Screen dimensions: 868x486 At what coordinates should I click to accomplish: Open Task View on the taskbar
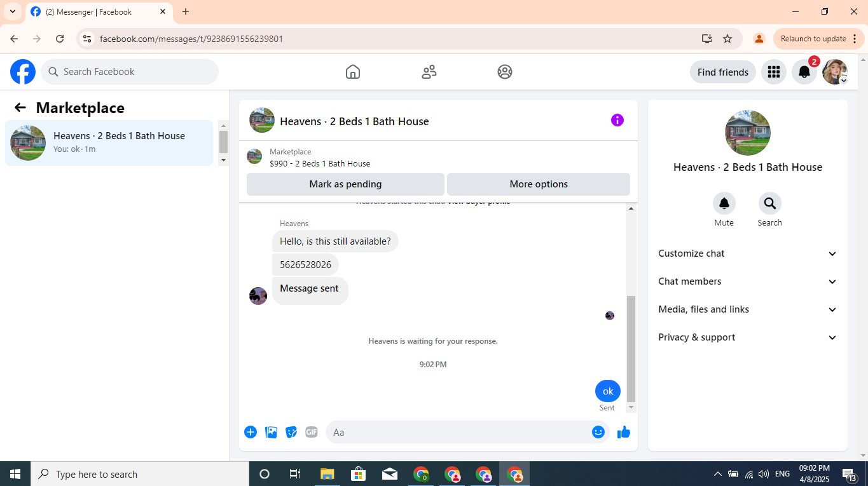click(x=295, y=474)
